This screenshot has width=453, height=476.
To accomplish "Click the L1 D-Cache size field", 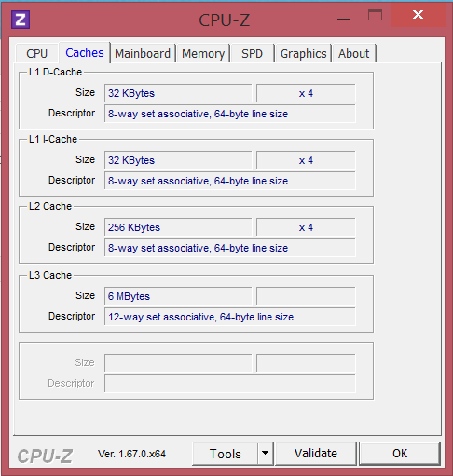I will [x=178, y=93].
